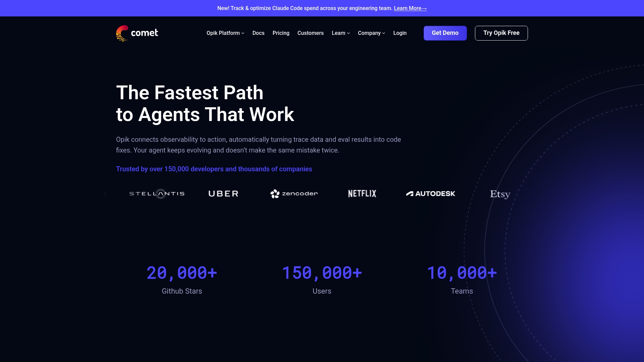
Task: Click the Try Opik Free button
Action: click(501, 33)
